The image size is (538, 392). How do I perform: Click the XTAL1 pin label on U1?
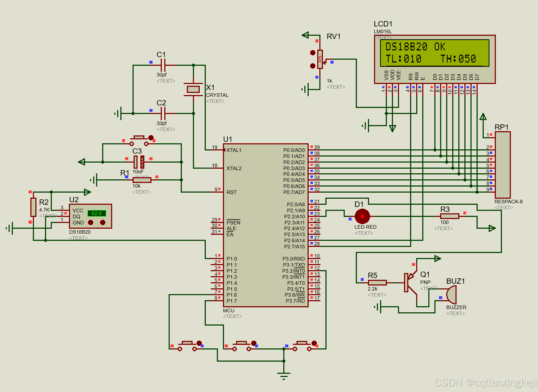tap(234, 150)
